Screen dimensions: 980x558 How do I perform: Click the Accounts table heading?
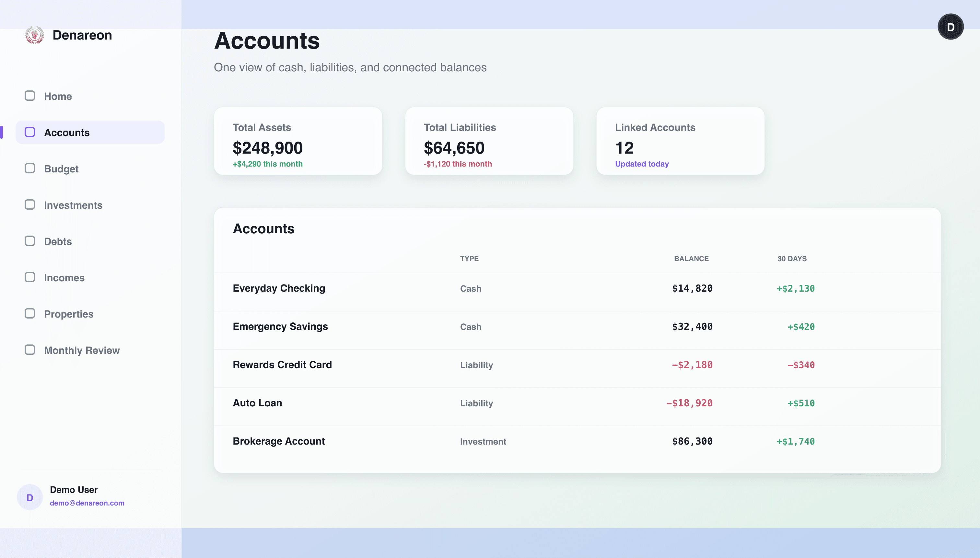[264, 229]
